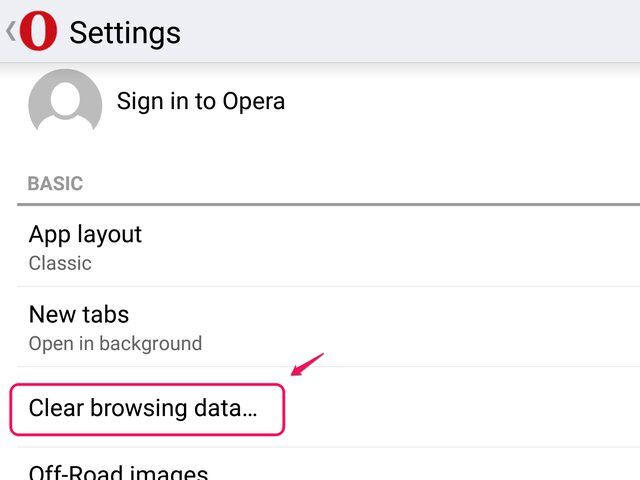Tap blank space right of Clear browsing data
This screenshot has width=640, height=480.
pyautogui.click(x=460, y=408)
